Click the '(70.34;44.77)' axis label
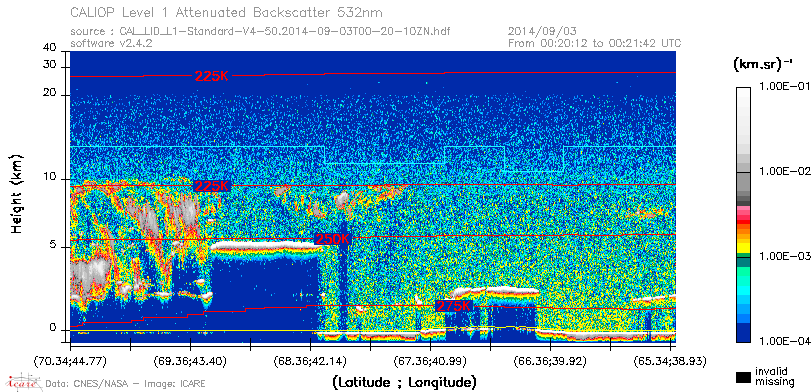The width and height of the screenshot is (811, 392). (70, 360)
